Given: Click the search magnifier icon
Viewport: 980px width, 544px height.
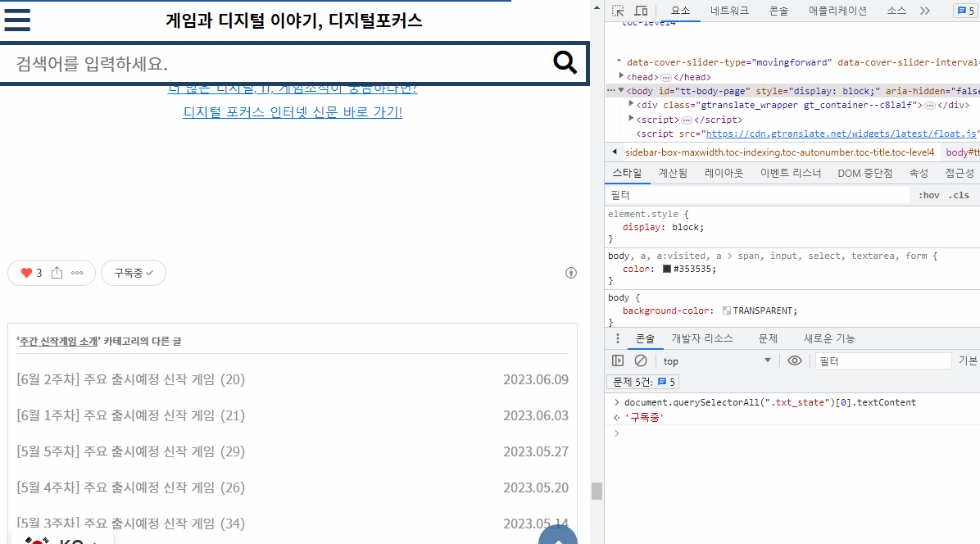Looking at the screenshot, I should (x=565, y=62).
